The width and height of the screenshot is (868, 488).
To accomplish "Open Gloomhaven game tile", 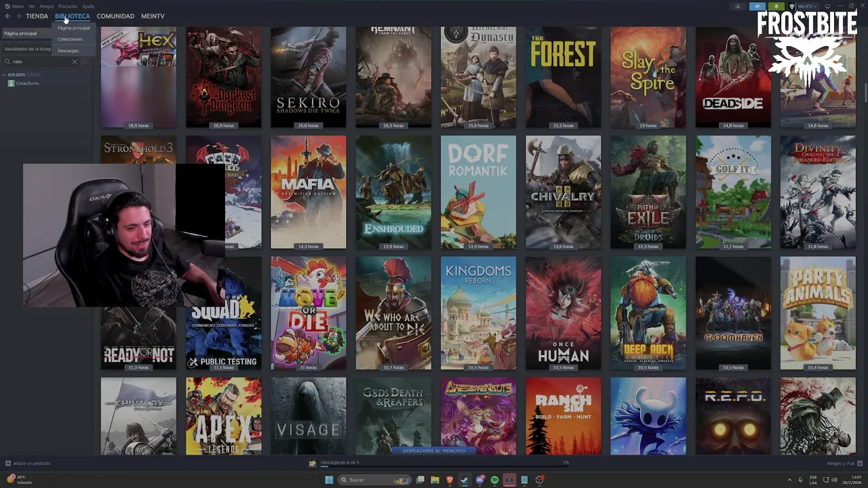I will click(733, 313).
